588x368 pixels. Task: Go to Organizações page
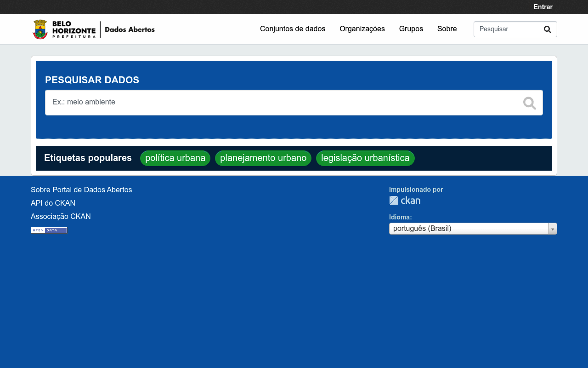[362, 29]
